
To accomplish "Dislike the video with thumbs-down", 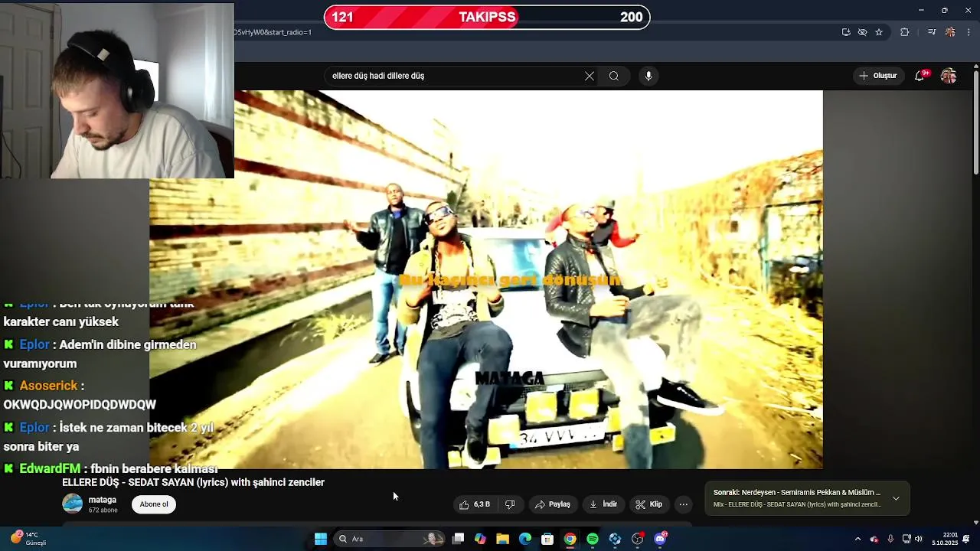I will pyautogui.click(x=510, y=504).
